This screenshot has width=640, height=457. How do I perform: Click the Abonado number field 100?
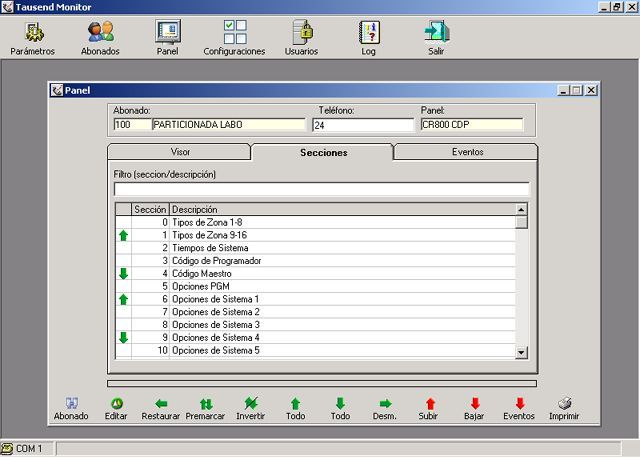132,124
